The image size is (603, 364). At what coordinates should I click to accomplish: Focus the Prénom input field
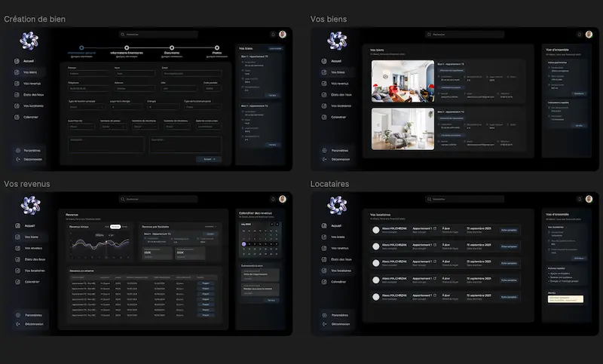(x=89, y=73)
